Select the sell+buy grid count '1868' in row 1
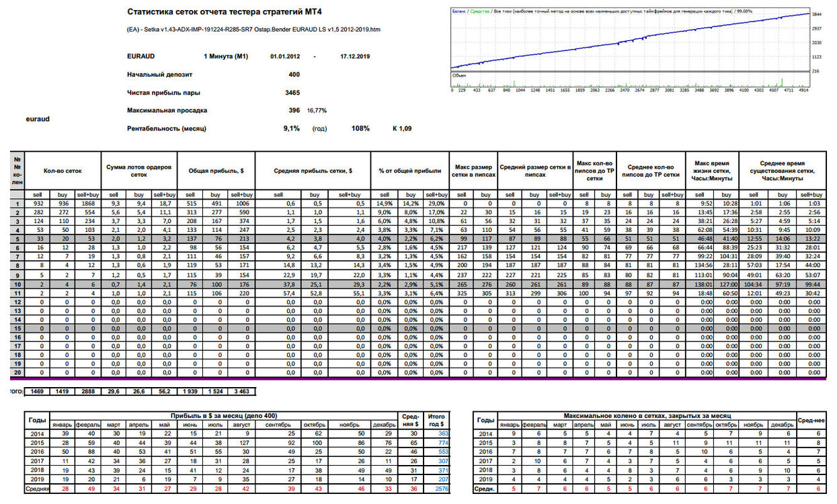This screenshot has height=504, width=837. point(88,203)
